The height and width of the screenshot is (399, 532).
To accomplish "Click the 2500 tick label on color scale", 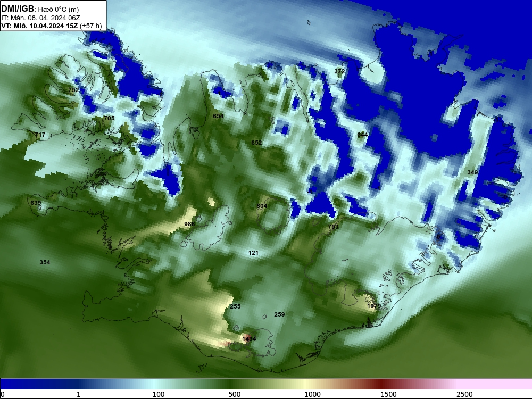I will click(x=464, y=394).
